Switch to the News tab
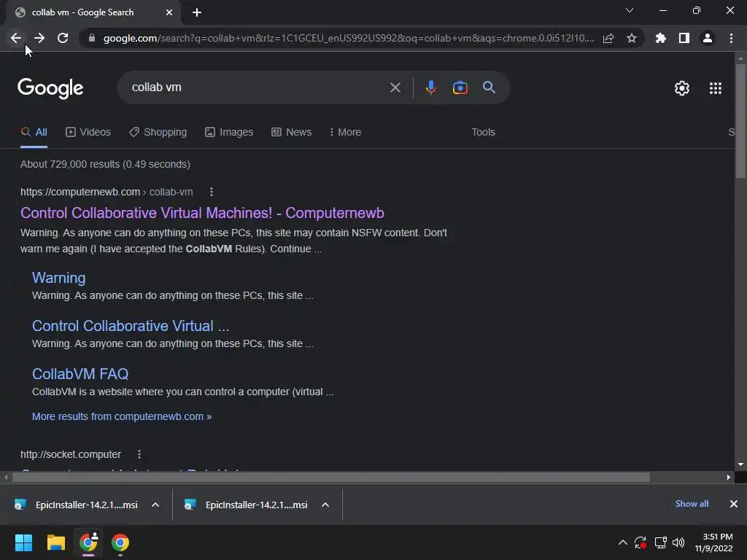 point(292,133)
